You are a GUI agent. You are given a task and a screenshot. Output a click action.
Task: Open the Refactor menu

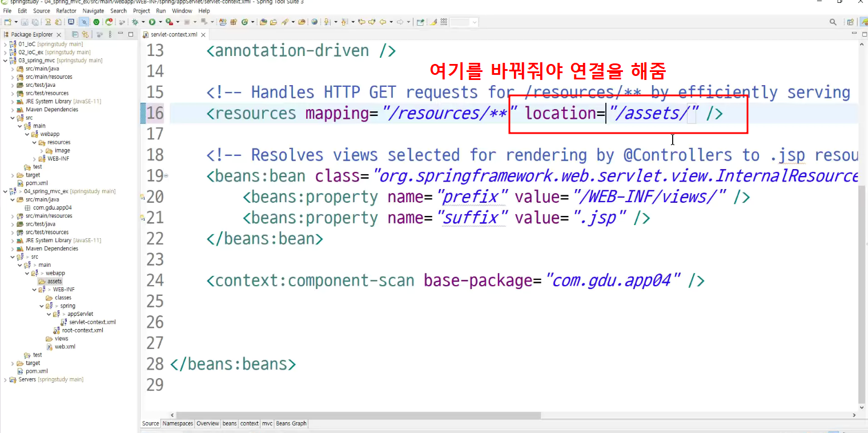coord(66,11)
